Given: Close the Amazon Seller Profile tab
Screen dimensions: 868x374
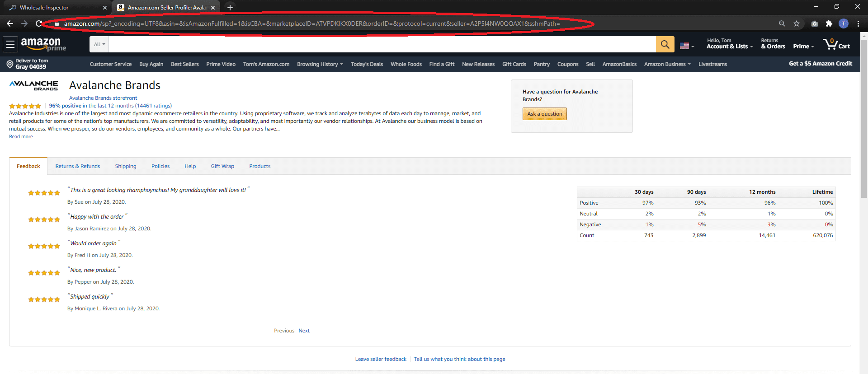Looking at the screenshot, I should click(213, 8).
